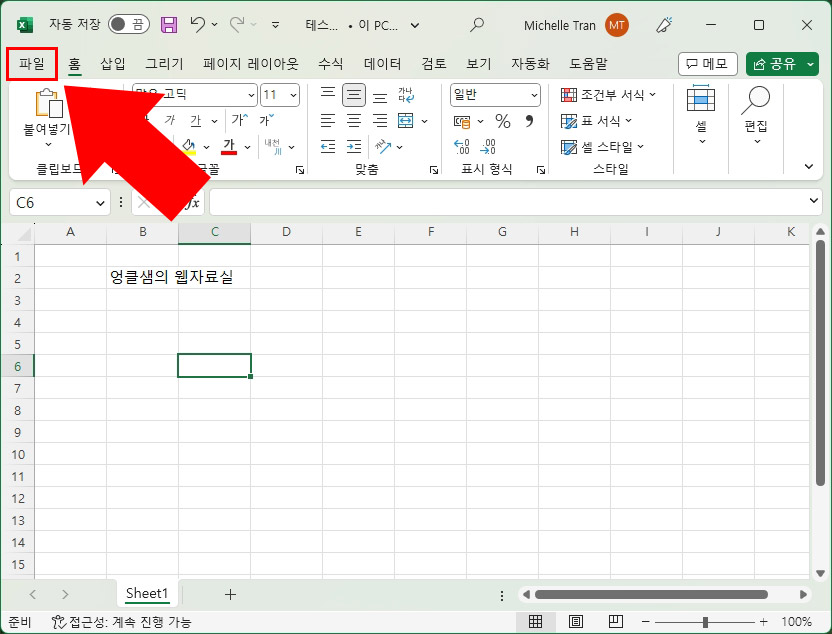The width and height of the screenshot is (832, 634).
Task: Click the 메모 (Comments) button
Action: (708, 63)
